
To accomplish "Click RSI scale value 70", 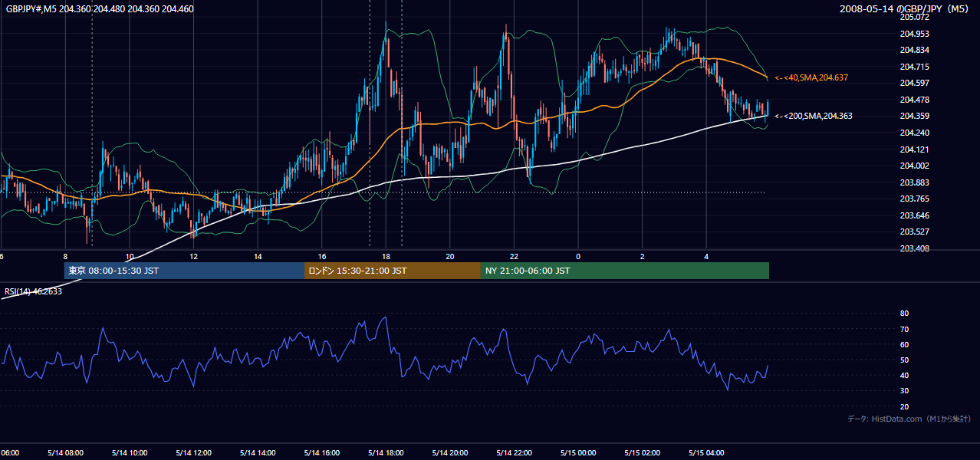I will (x=904, y=329).
